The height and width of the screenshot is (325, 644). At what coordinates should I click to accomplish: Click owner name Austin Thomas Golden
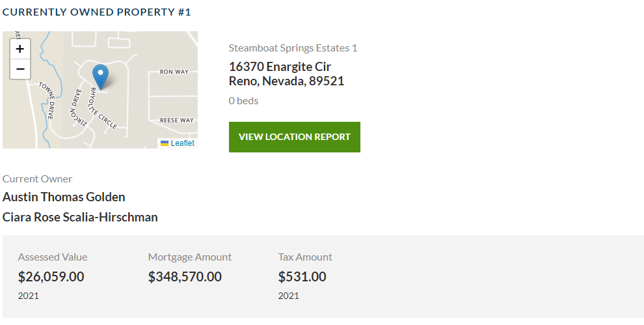pyautogui.click(x=64, y=197)
